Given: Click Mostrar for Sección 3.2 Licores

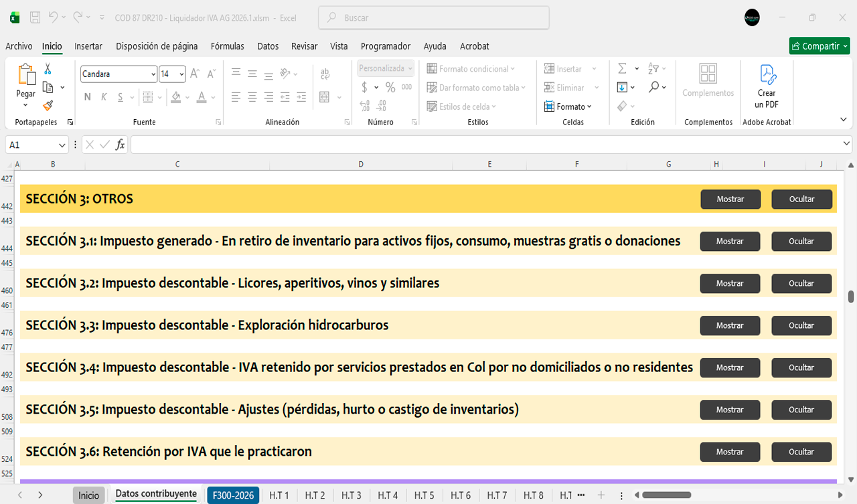Looking at the screenshot, I should tap(730, 283).
